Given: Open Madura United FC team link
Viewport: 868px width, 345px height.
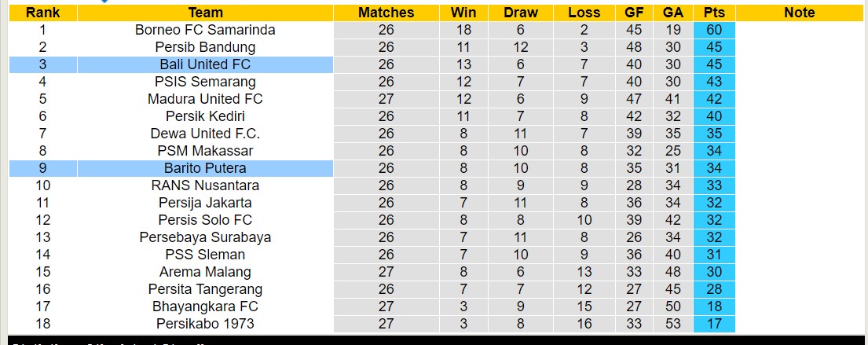Looking at the screenshot, I should [x=205, y=99].
